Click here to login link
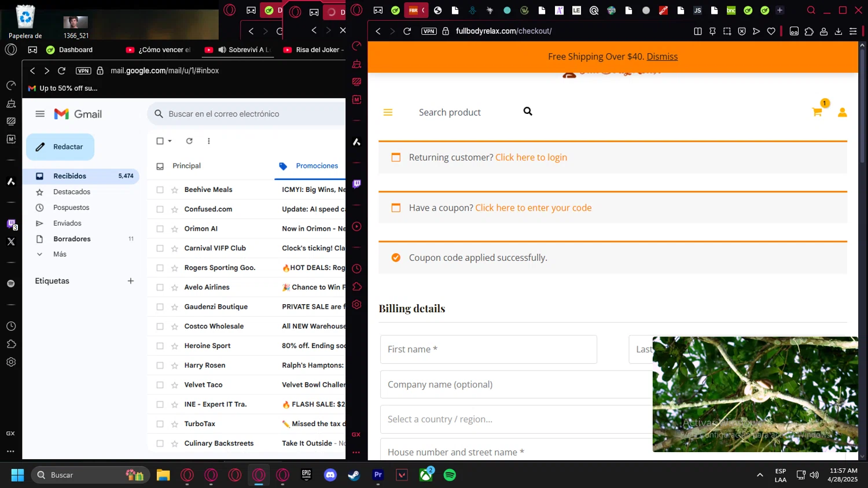This screenshot has width=868, height=488. point(531,157)
